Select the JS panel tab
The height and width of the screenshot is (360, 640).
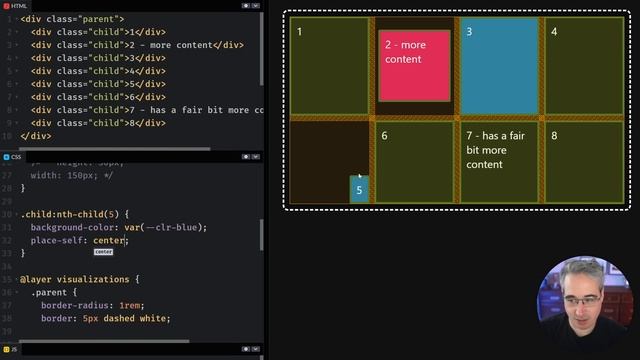click(11, 349)
